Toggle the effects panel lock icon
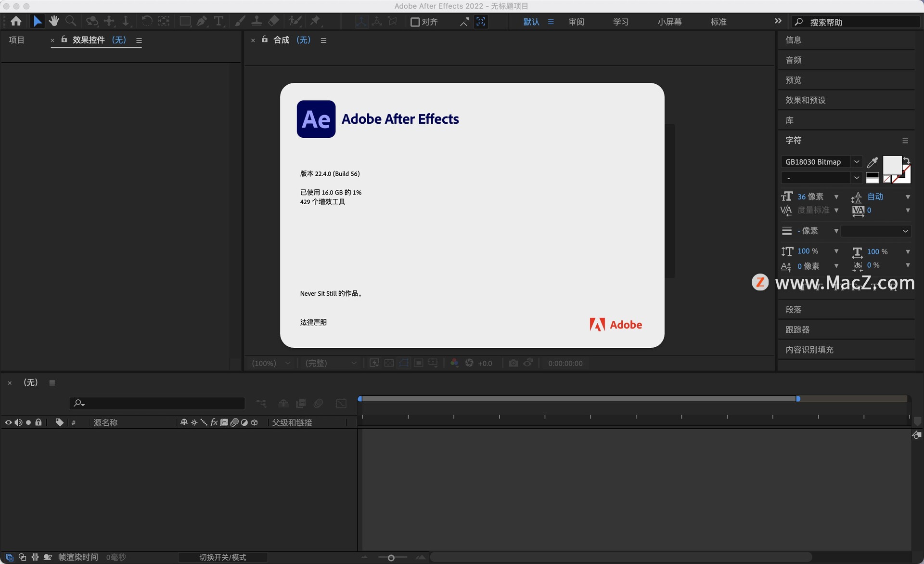Image resolution: width=924 pixels, height=564 pixels. pos(64,39)
